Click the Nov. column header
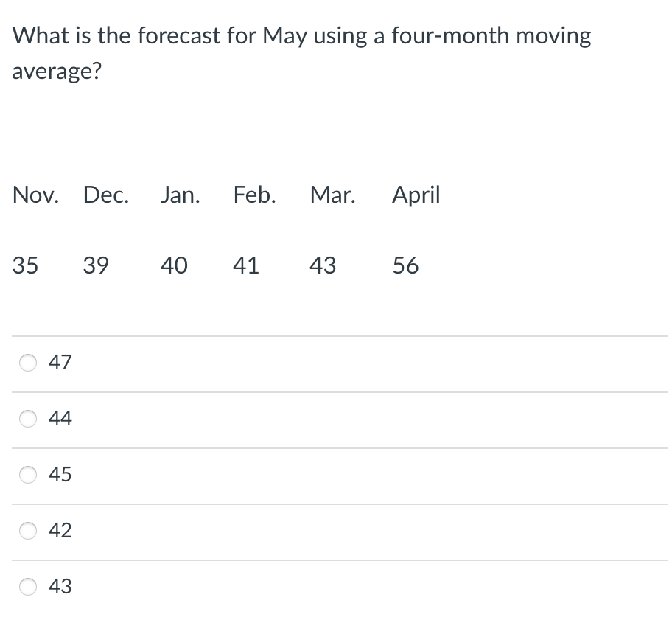The width and height of the screenshot is (672, 634). 35,195
